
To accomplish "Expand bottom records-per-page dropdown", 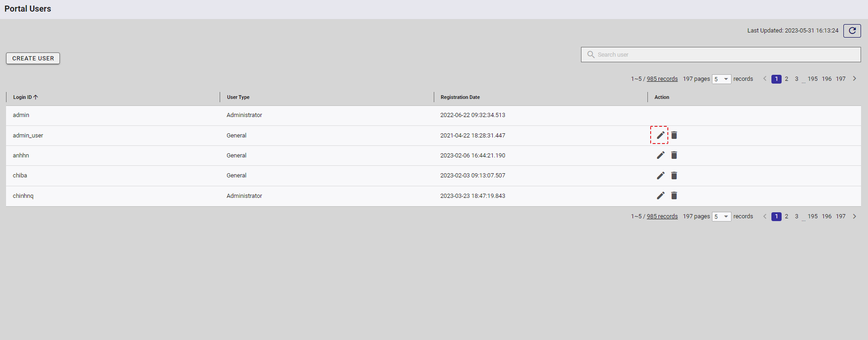I will coord(721,216).
